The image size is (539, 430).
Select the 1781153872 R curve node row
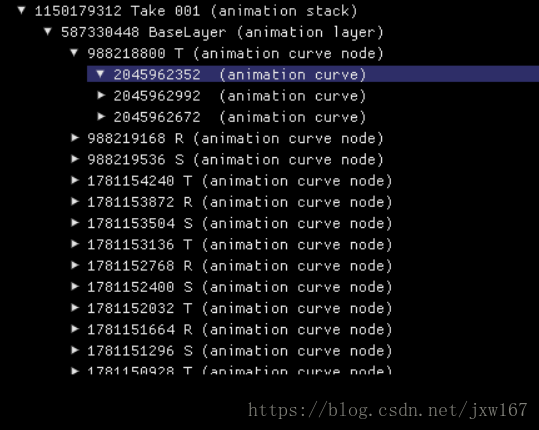[240, 202]
